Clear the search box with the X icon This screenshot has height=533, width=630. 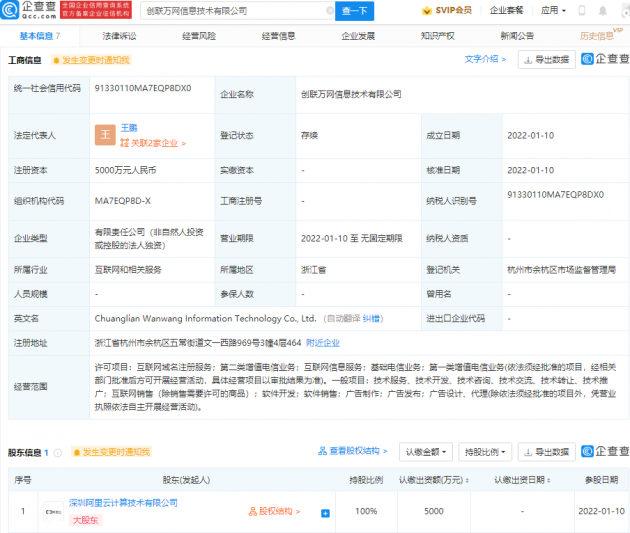pos(330,11)
